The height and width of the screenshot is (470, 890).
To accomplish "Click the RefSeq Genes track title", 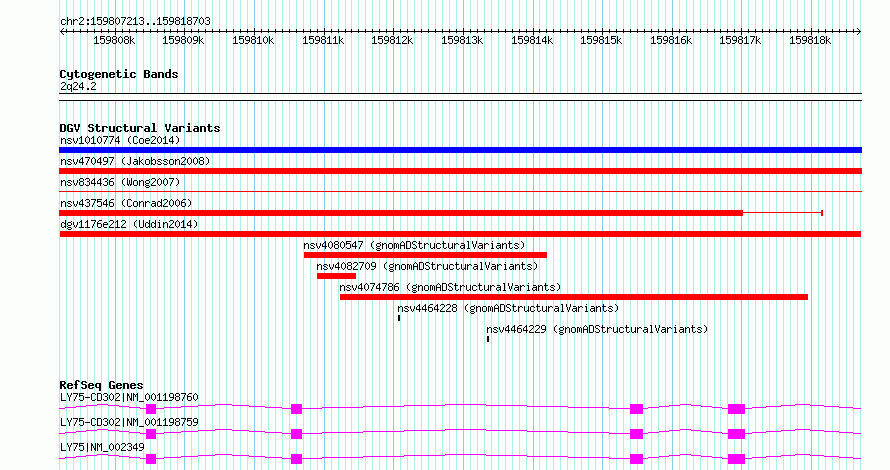I will tap(101, 385).
